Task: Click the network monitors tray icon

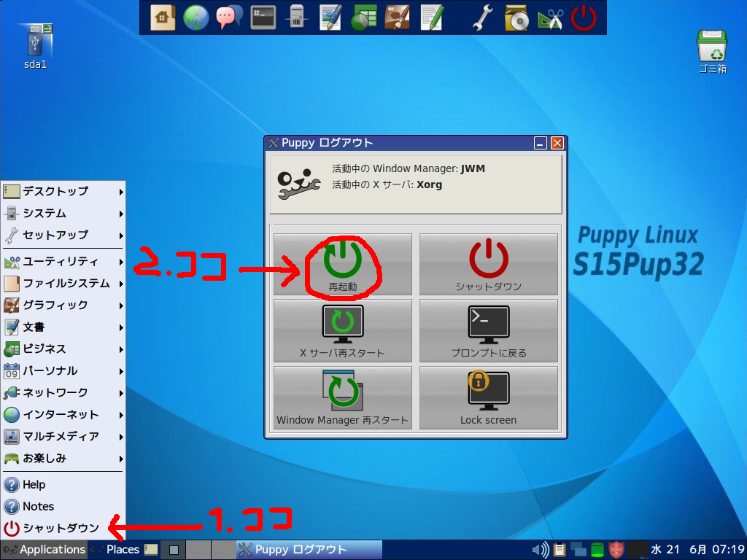Action: (x=578, y=550)
